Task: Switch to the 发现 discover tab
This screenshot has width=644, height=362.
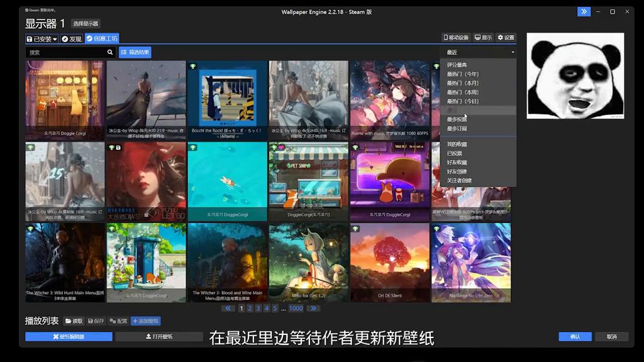Action: [x=72, y=38]
